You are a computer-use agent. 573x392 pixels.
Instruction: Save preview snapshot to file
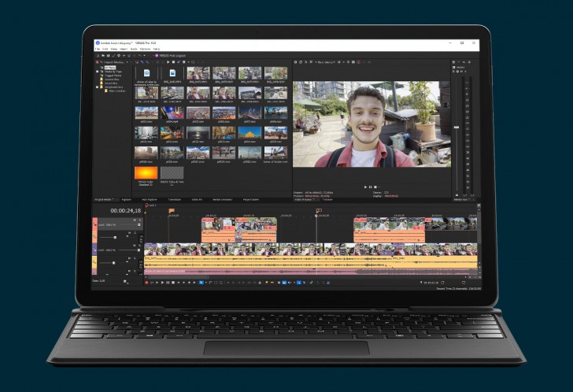(x=353, y=62)
